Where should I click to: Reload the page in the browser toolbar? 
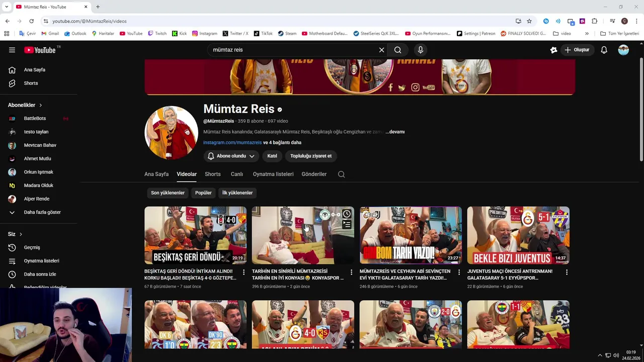coord(31,21)
